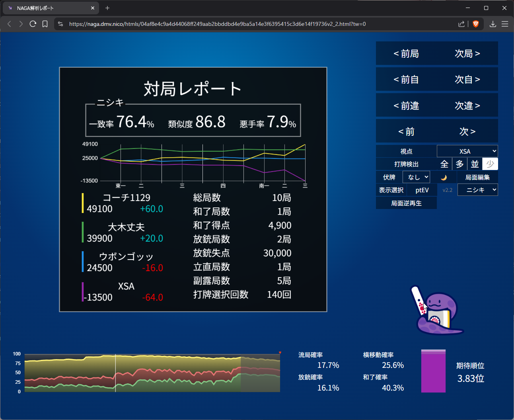Select 全 discard detection level
514x420 pixels.
444,164
